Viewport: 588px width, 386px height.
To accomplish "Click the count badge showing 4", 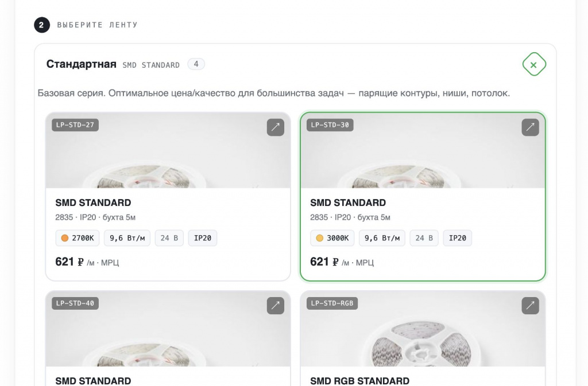I will (196, 64).
